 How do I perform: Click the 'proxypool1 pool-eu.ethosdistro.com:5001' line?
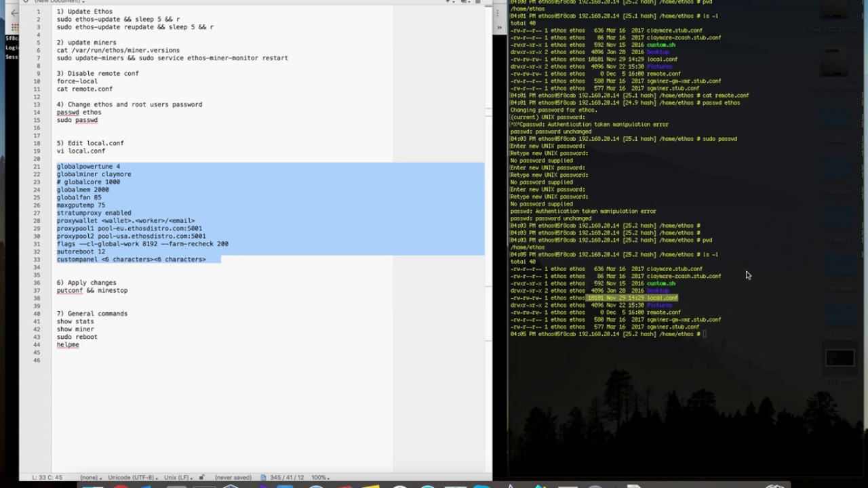(x=130, y=228)
